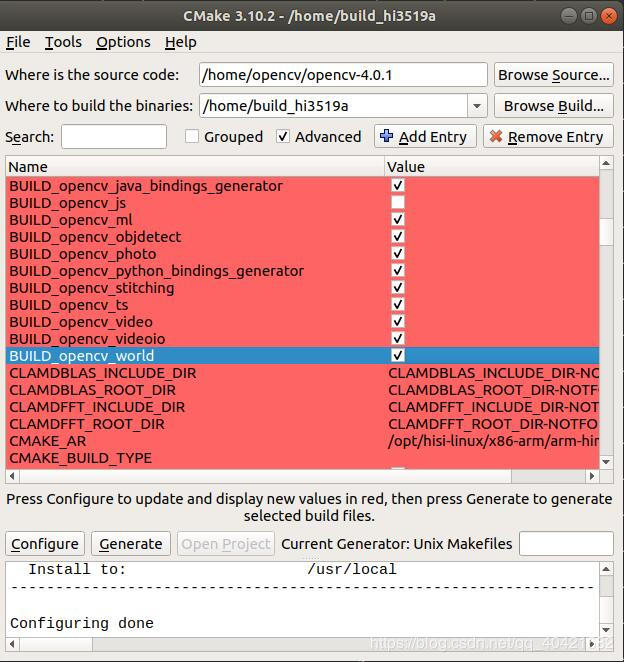Screen dimensions: 624x662
Task: Click Browse Source button
Action: (x=553, y=75)
